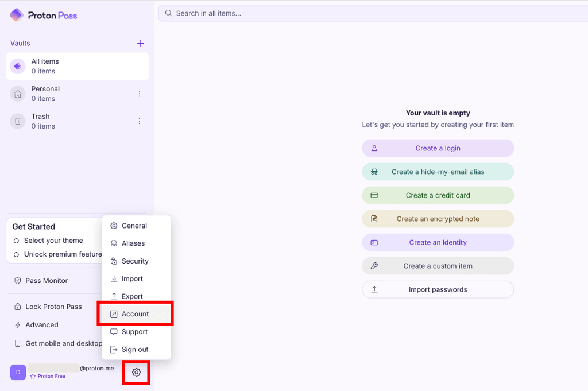This screenshot has width=588, height=391.
Task: Choose Support from the settings menu
Action: [x=136, y=331]
